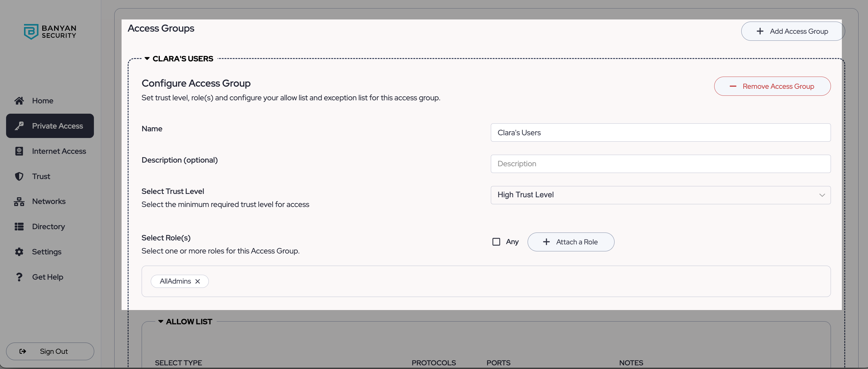Click the Trust shield icon
The image size is (868, 369).
pyautogui.click(x=19, y=176)
